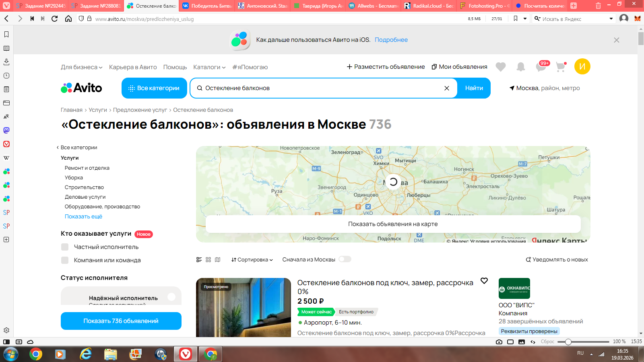The image size is (644, 362).
Task: Click the Найти search button
Action: coord(474,88)
